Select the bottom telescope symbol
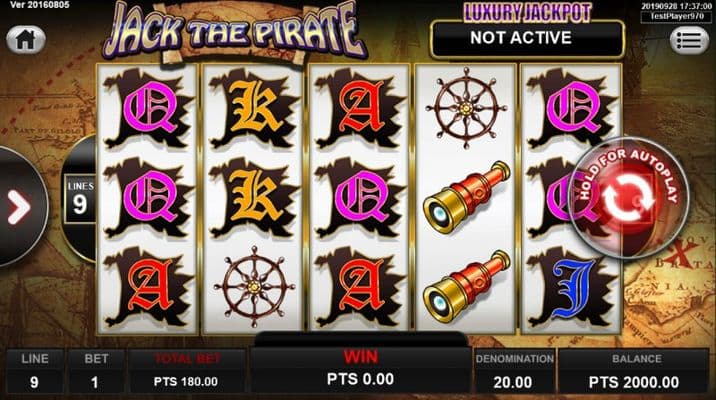716x400 pixels. pyautogui.click(x=466, y=287)
